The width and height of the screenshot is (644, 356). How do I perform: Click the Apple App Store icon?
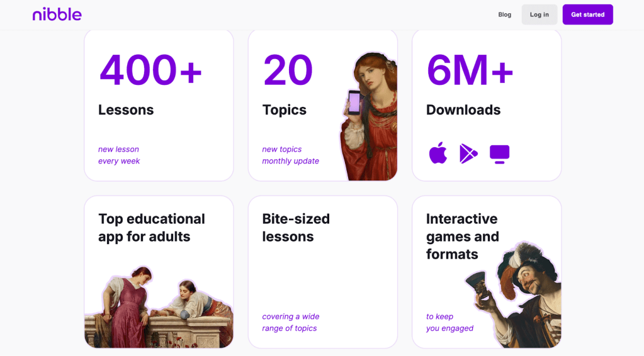(x=438, y=153)
